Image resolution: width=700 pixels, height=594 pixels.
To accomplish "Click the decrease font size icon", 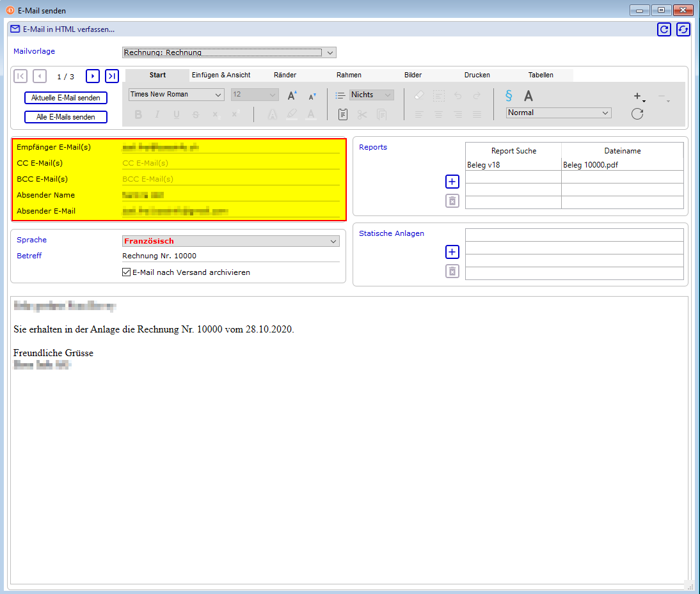I will click(312, 96).
